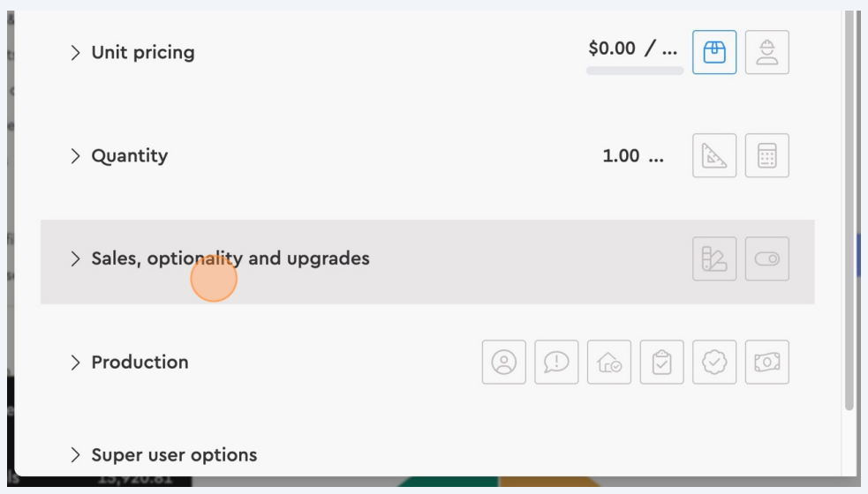Click the ruler triangle measurement icon
This screenshot has height=494, width=868.
pos(714,156)
